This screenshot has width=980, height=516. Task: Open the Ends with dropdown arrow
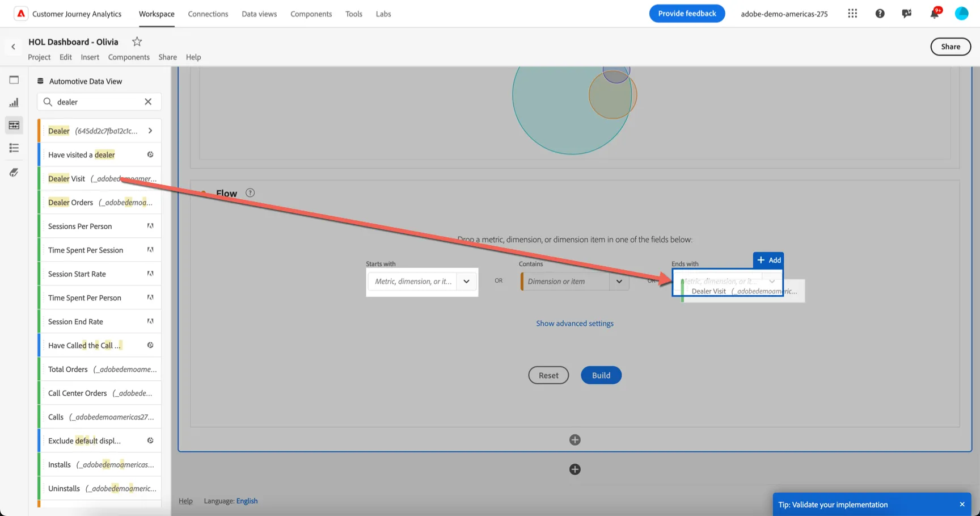click(772, 281)
